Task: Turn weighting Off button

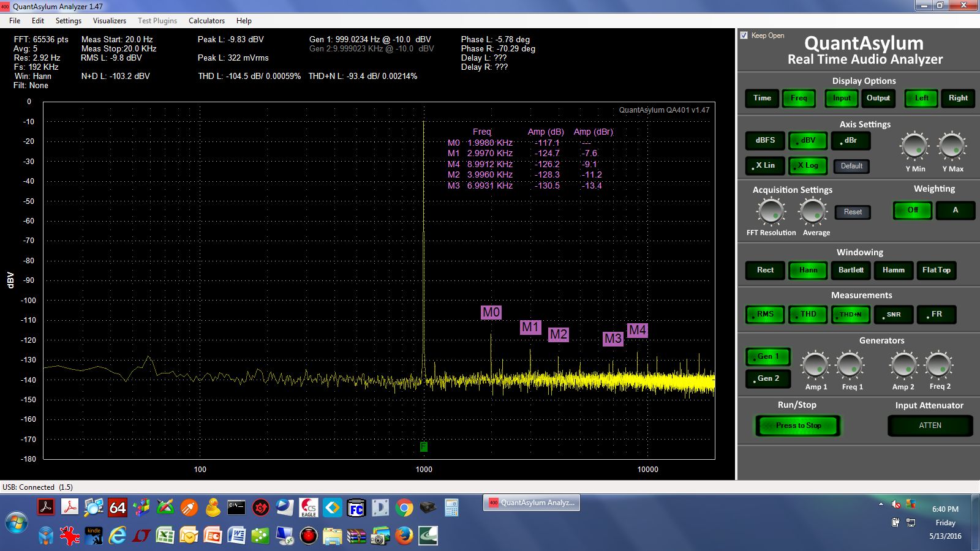Action: pos(913,210)
